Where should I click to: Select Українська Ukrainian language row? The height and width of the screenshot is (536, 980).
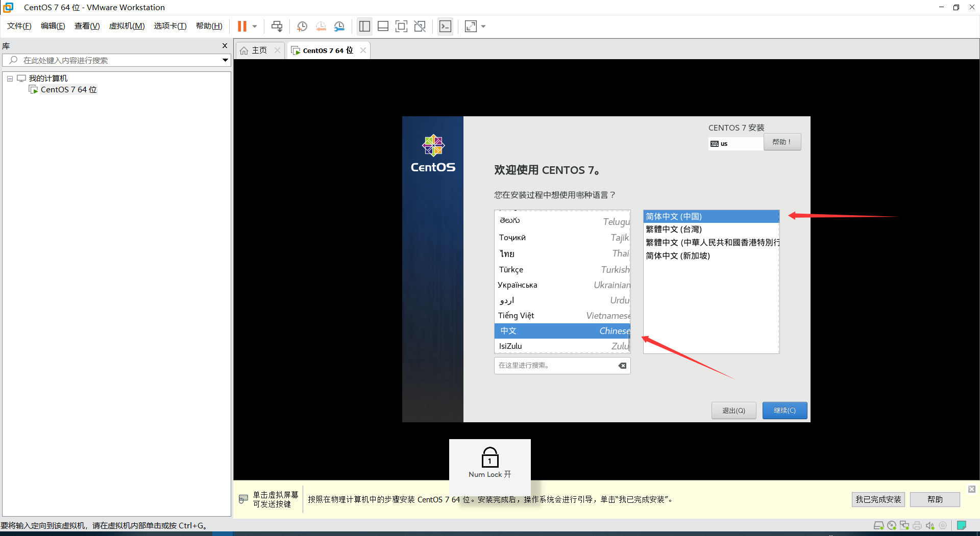point(562,285)
